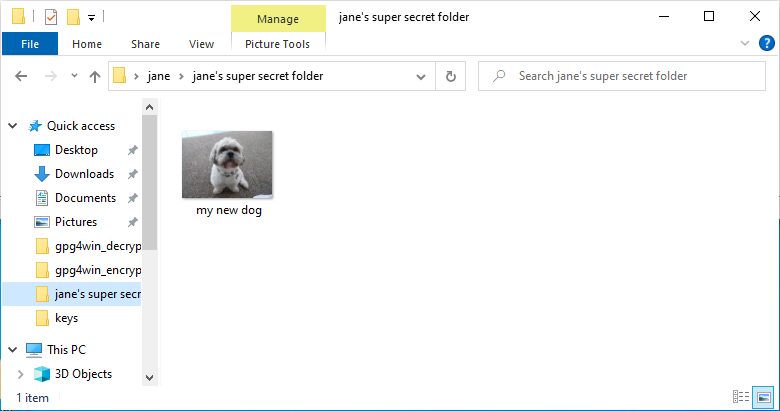
Task: Click the Properties icon in quick access toolbar
Action: 51,17
